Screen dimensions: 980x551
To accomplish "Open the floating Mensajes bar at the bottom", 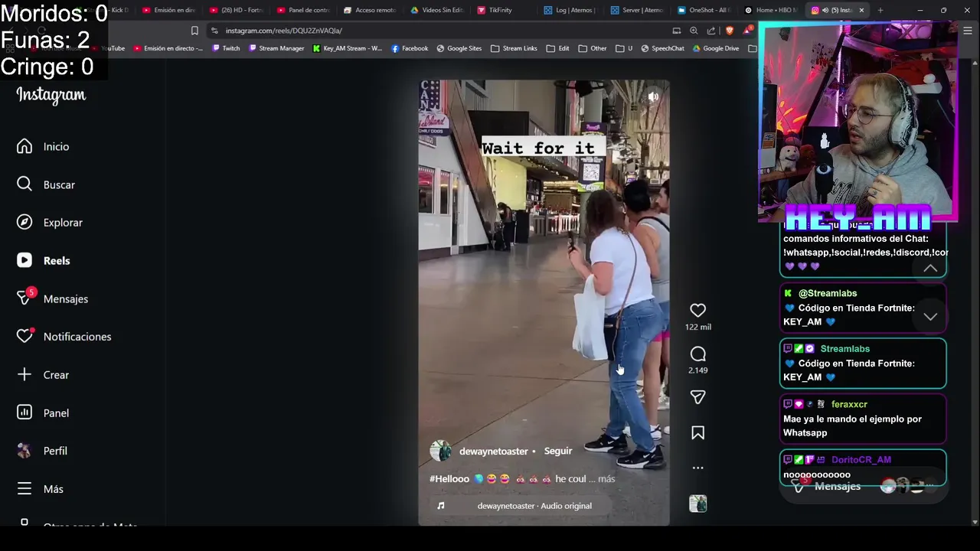I will (x=863, y=487).
